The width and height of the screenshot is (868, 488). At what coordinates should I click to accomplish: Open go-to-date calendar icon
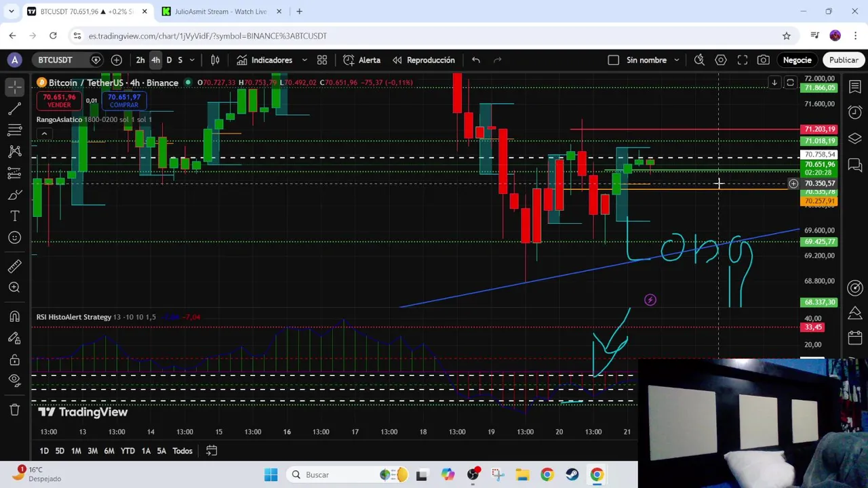212,451
